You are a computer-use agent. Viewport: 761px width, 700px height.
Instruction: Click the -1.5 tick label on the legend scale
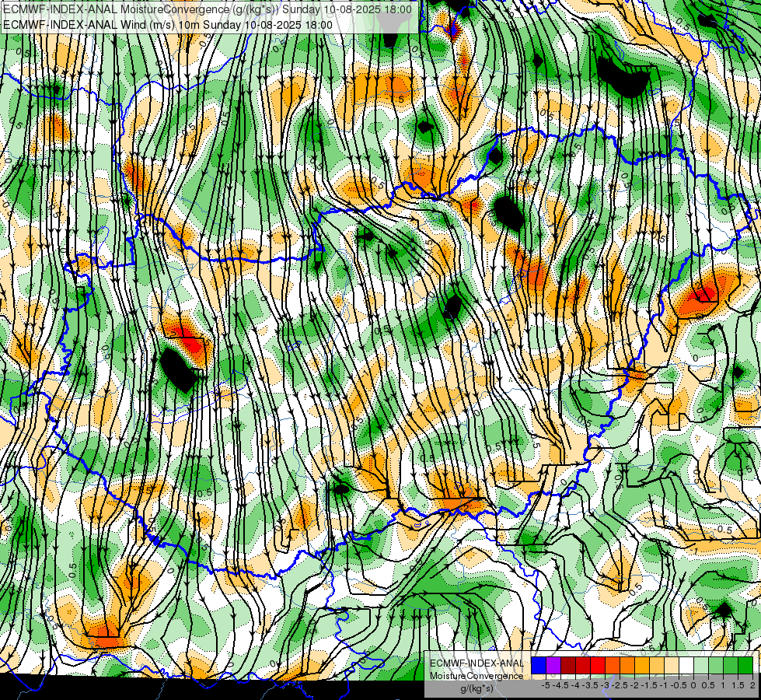tap(649, 685)
